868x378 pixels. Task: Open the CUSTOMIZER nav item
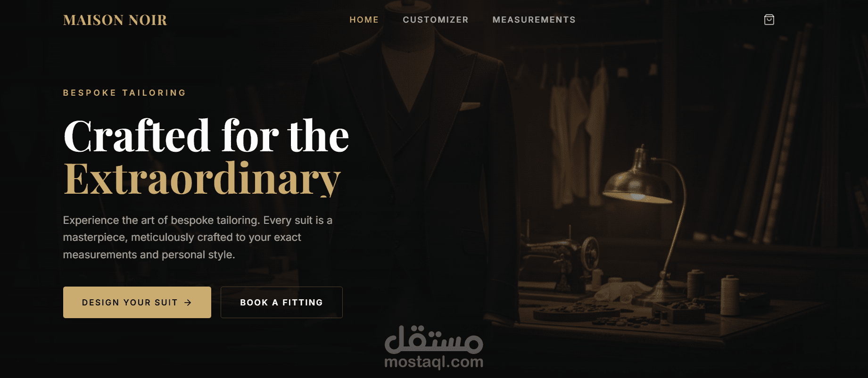[x=436, y=20]
